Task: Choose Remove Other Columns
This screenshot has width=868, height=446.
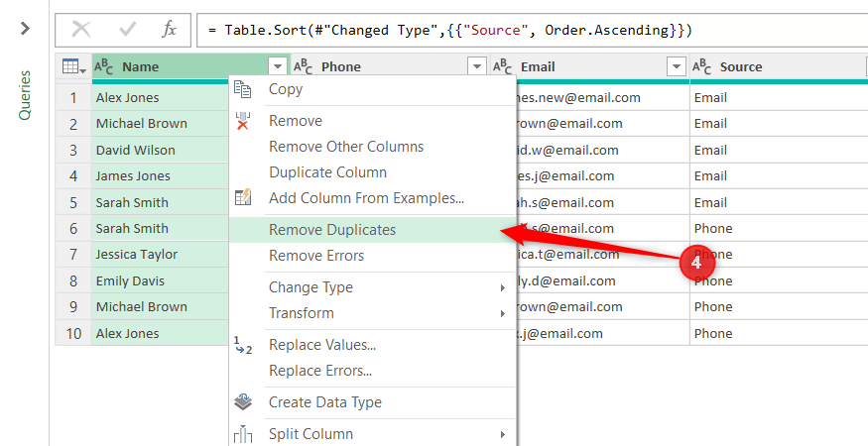Action: pyautogui.click(x=373, y=147)
